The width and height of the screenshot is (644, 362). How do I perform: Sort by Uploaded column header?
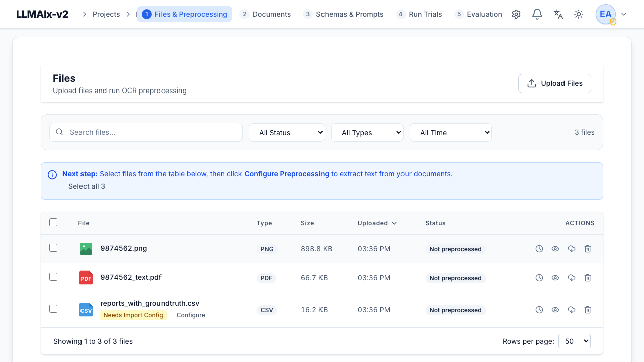[377, 223]
